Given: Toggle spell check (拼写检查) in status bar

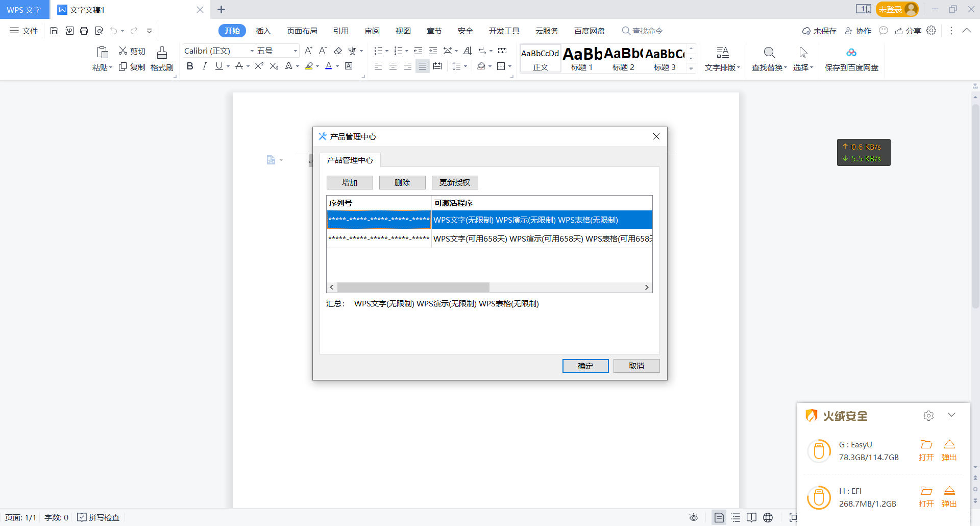Looking at the screenshot, I should tap(99, 517).
